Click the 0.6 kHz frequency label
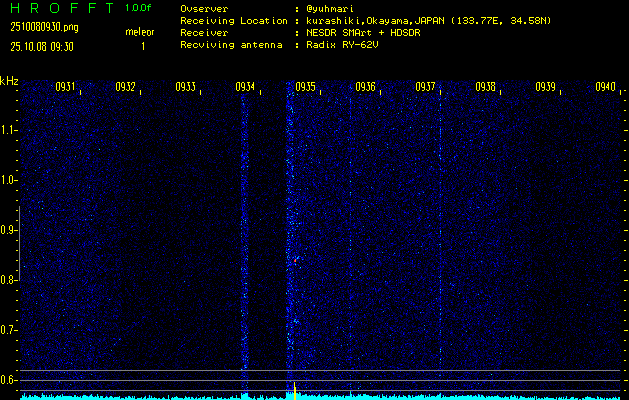 (7, 380)
